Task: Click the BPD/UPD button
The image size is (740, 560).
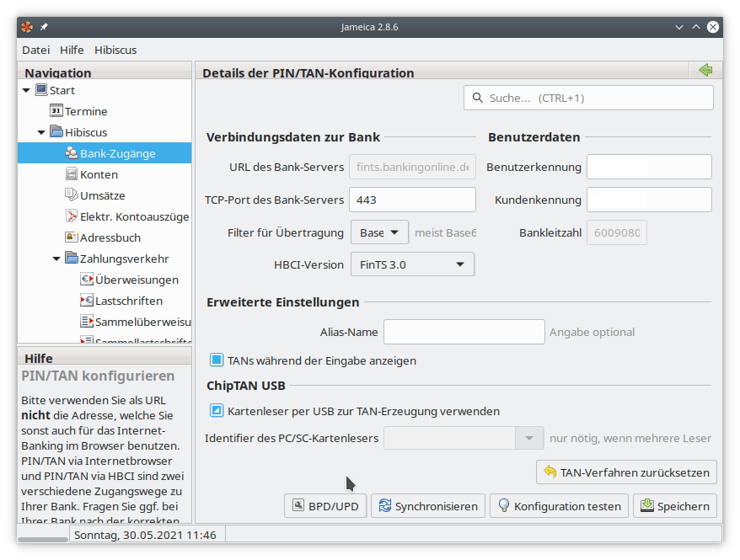Action: pos(325,506)
